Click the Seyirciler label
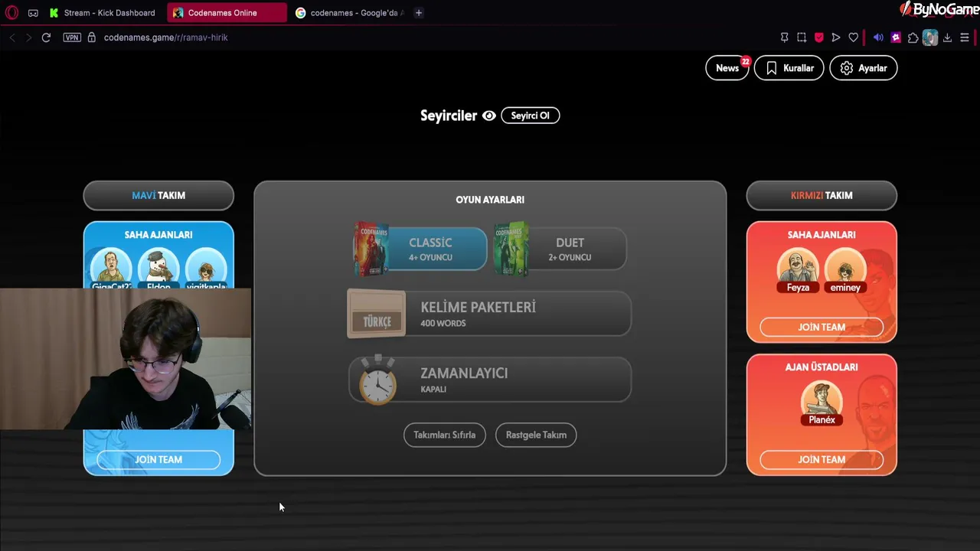The width and height of the screenshot is (980, 551). [x=449, y=116]
